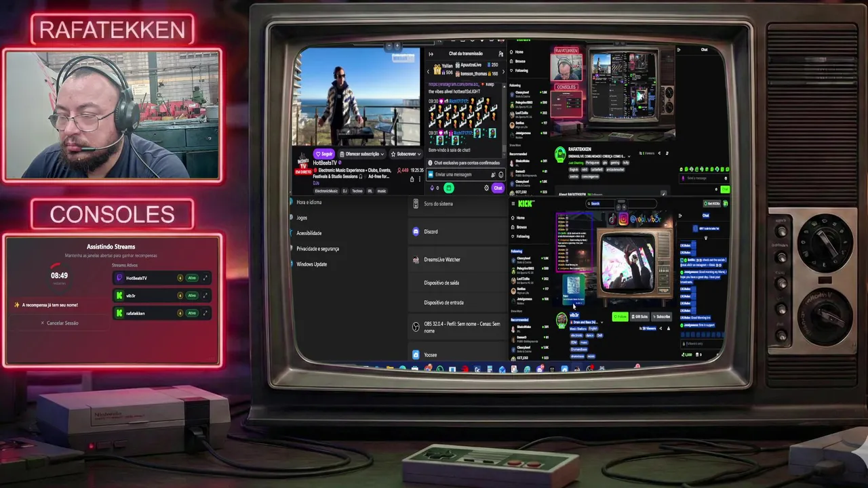868x488 pixels.
Task: Toggle Ativo status for rafatekken stream
Action: (192, 313)
